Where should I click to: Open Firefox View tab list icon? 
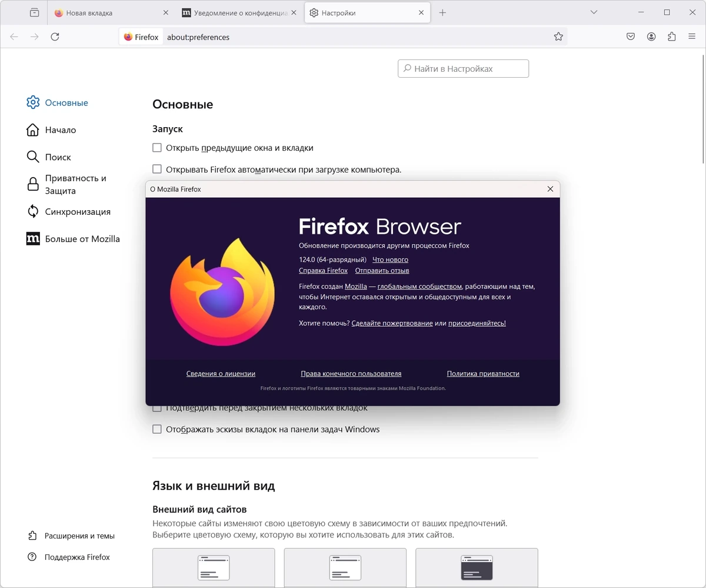pyautogui.click(x=35, y=12)
